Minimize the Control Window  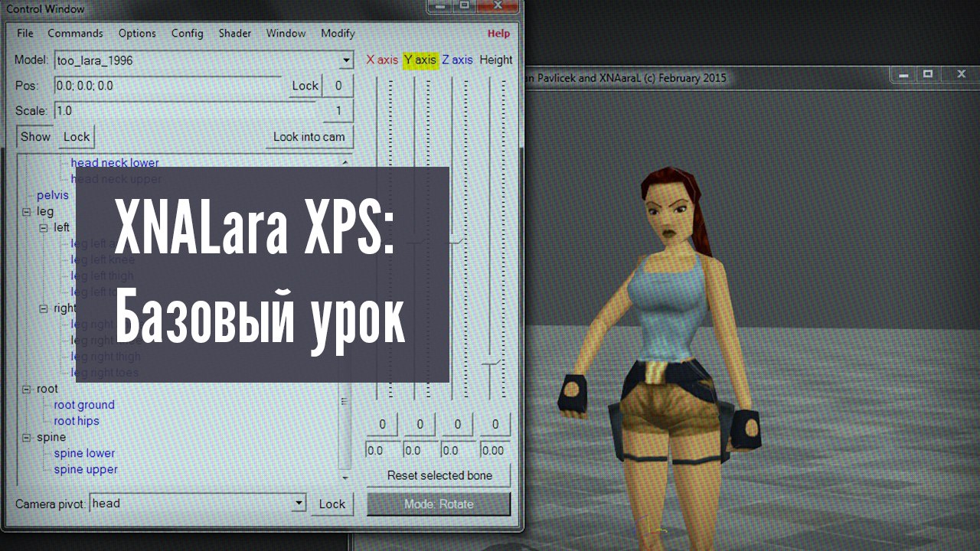(441, 6)
